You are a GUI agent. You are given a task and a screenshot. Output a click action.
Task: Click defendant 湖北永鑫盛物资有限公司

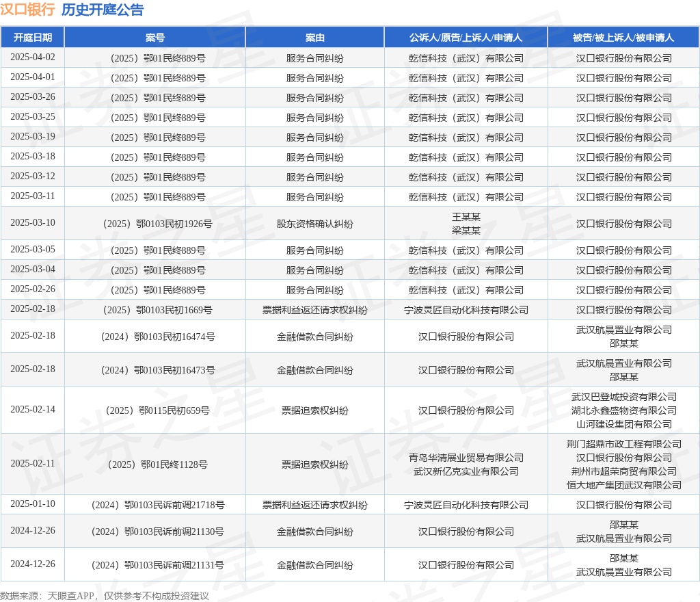(x=623, y=410)
